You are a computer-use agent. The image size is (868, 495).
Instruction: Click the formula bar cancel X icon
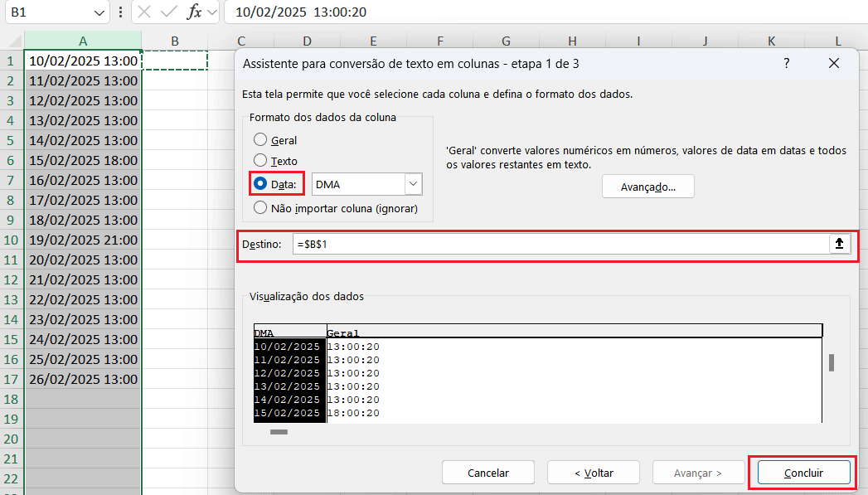pyautogui.click(x=144, y=12)
